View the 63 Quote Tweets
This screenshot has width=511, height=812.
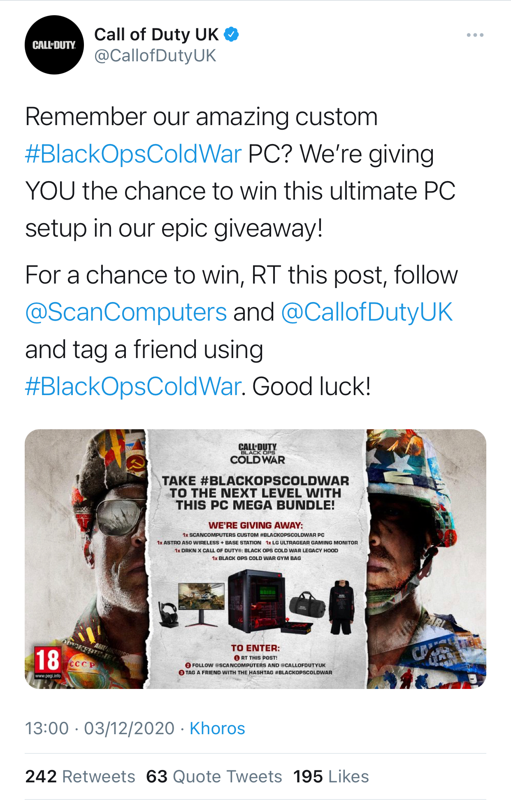(x=214, y=777)
